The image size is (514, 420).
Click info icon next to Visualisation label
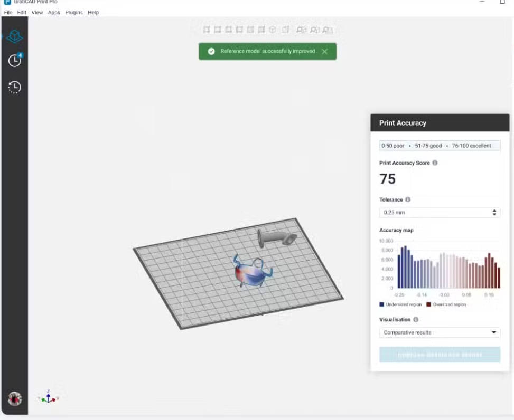click(x=416, y=320)
